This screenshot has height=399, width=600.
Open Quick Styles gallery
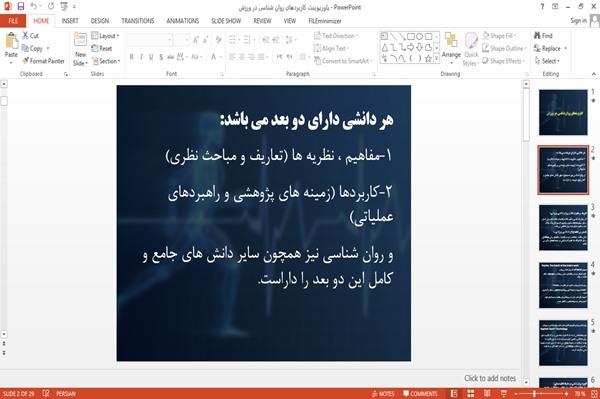(x=471, y=50)
